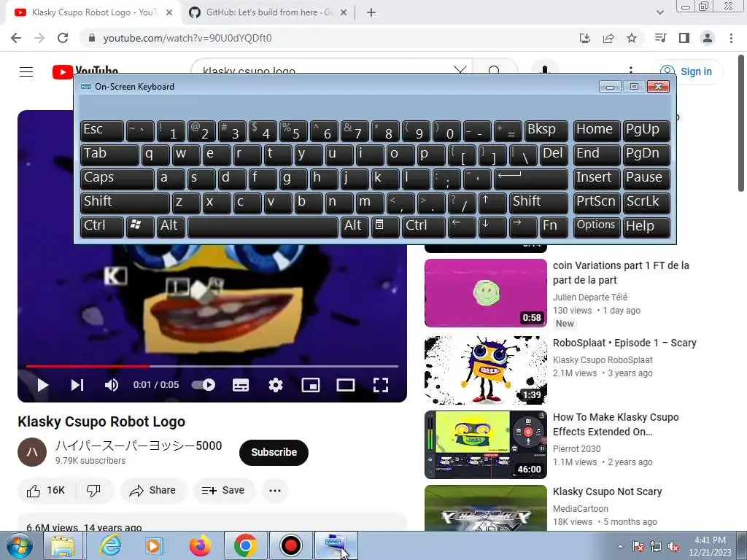Open YouTube settings three-dot menu
Screen dimensions: 747x560
pos(631,70)
